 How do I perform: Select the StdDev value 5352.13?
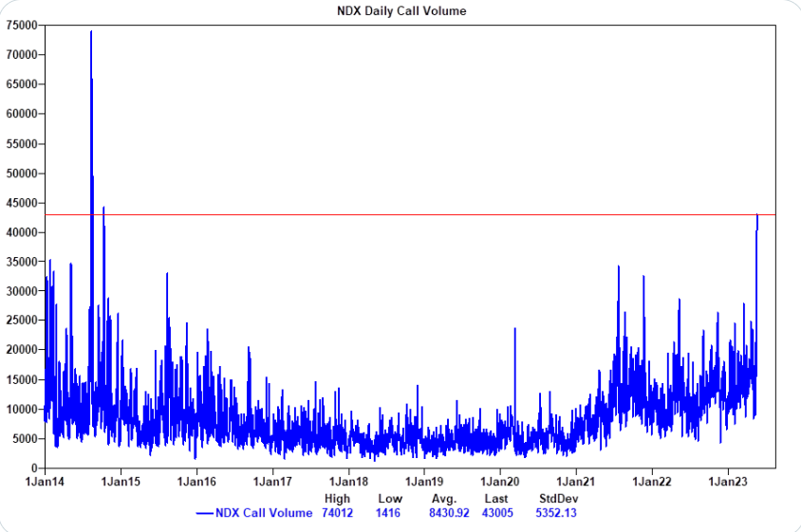tap(556, 513)
